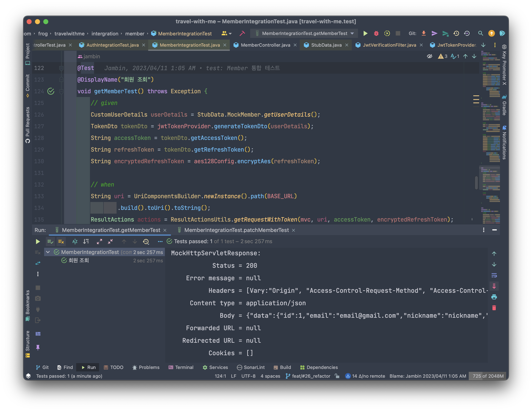The image size is (532, 411).
Task: Open Run panel options three dots
Action: point(484,230)
